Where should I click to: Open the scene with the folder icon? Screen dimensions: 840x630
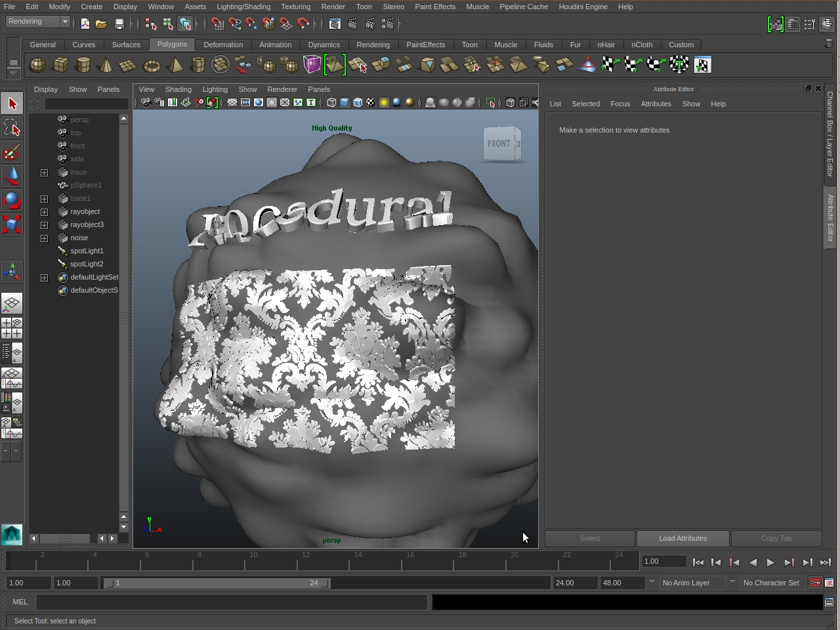[101, 24]
